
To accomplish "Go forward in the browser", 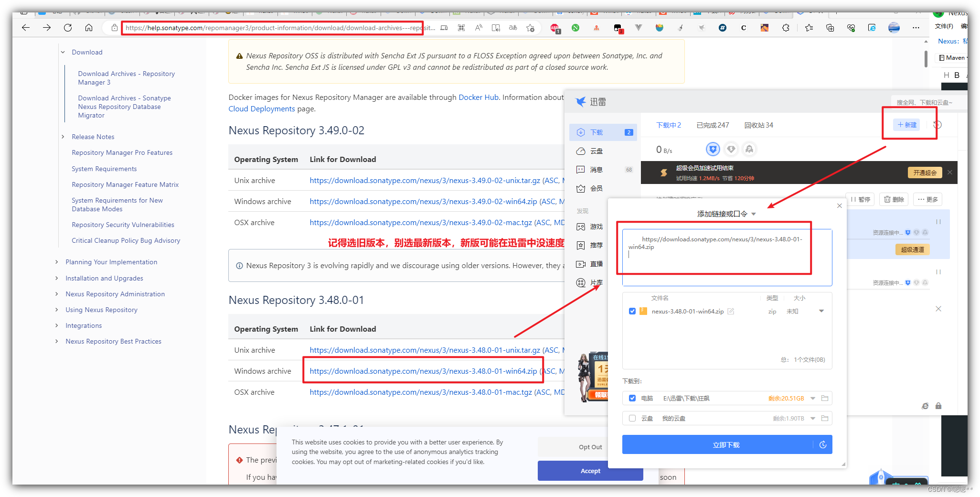I will click(x=47, y=28).
